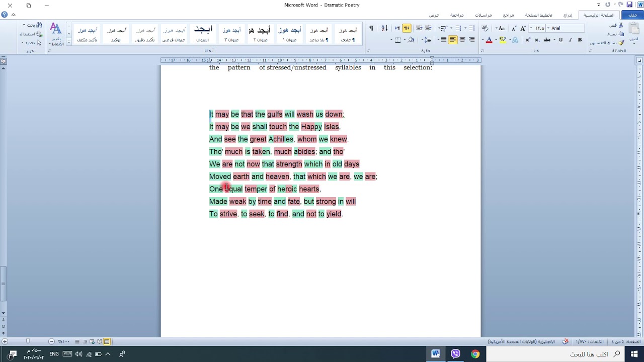Apply superscript formatting
The height and width of the screenshot is (362, 644).
click(x=527, y=40)
